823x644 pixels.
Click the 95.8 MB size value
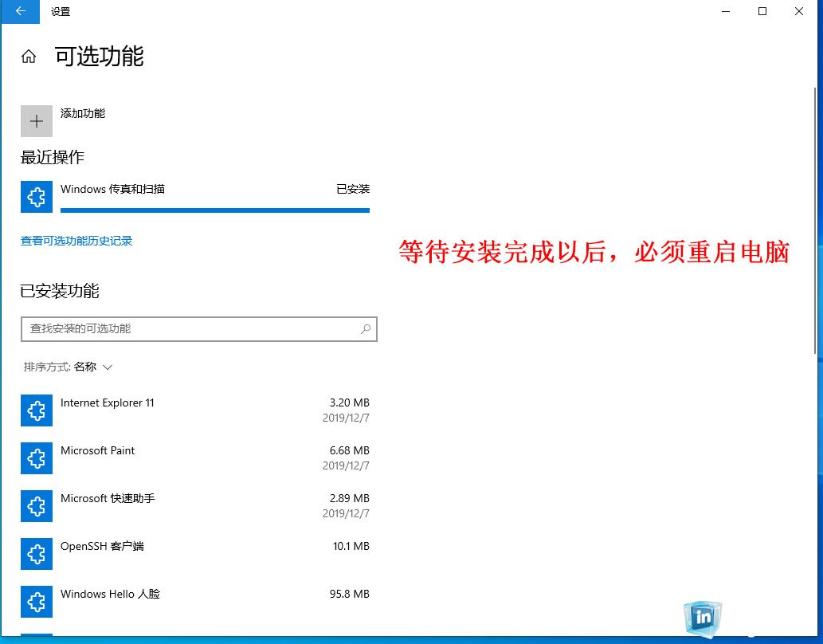(350, 594)
